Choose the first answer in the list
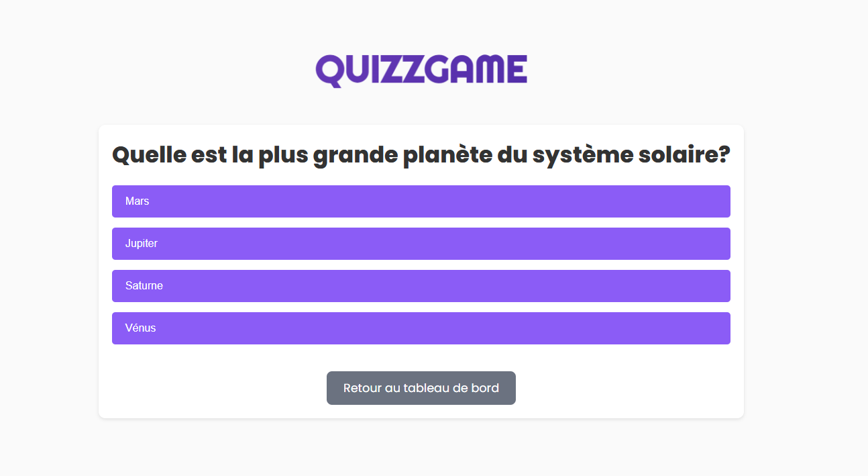Image resolution: width=868 pixels, height=476 pixels. (x=421, y=201)
